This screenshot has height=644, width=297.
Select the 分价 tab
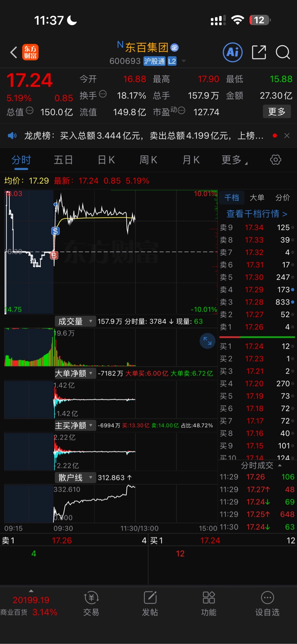click(x=282, y=198)
